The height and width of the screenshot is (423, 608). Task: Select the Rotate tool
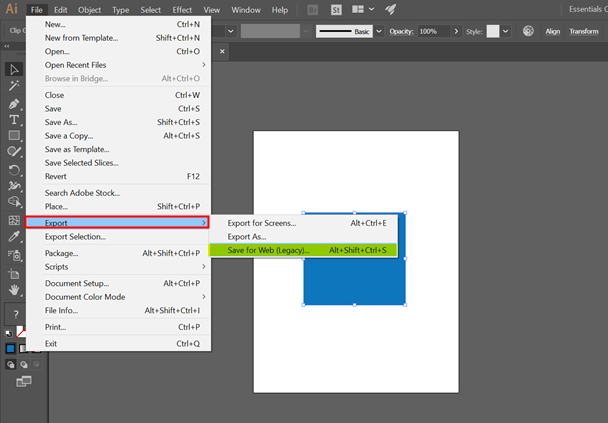tap(14, 170)
